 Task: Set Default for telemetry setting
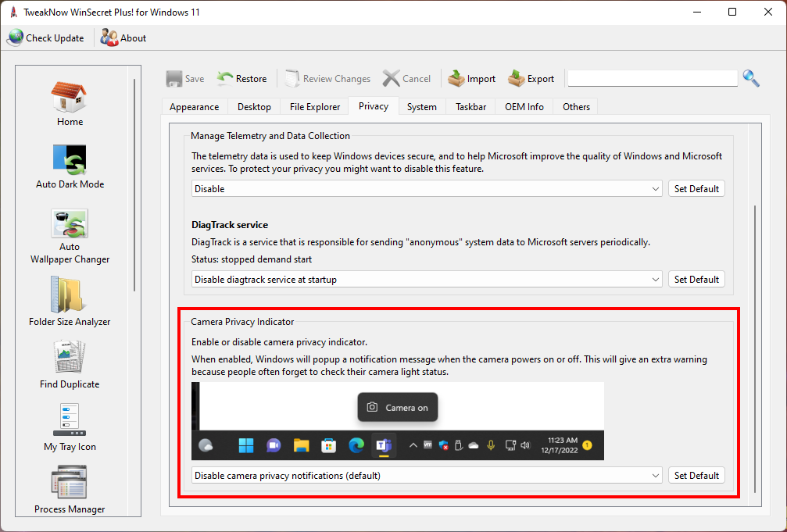pos(696,189)
